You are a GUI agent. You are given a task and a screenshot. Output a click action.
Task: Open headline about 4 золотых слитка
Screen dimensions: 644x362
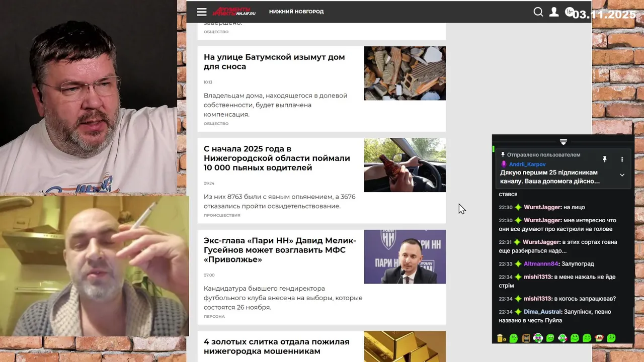point(276,346)
